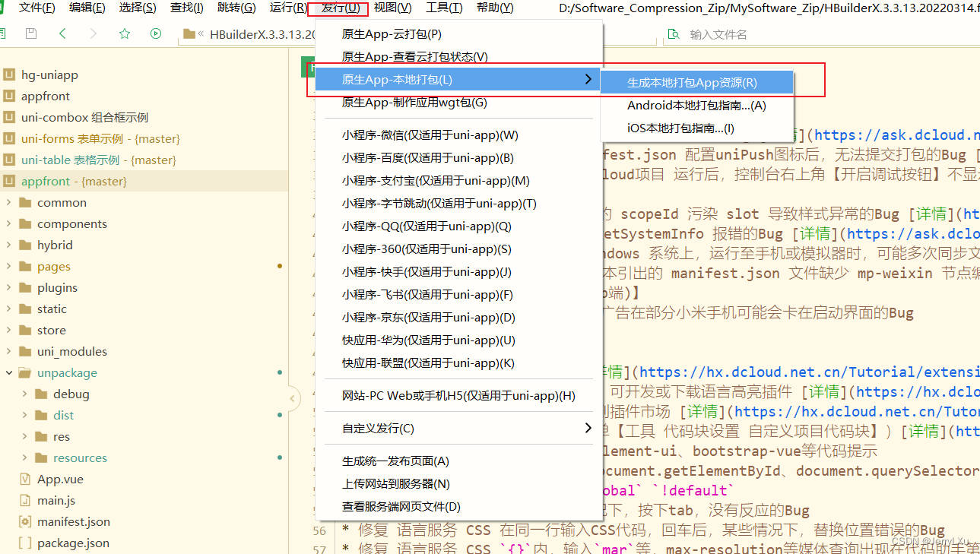Collapse the unpackage folder chevron
The image size is (980, 554).
[x=8, y=372]
